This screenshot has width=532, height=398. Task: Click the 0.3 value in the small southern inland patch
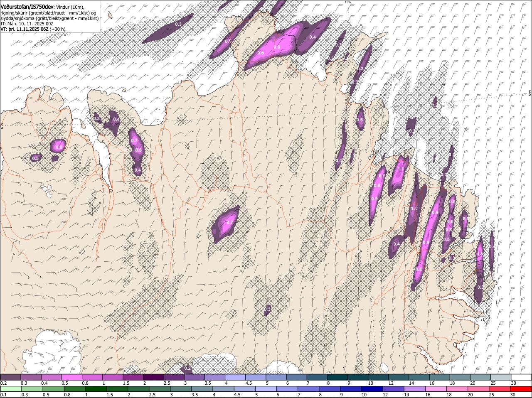pos(267,309)
